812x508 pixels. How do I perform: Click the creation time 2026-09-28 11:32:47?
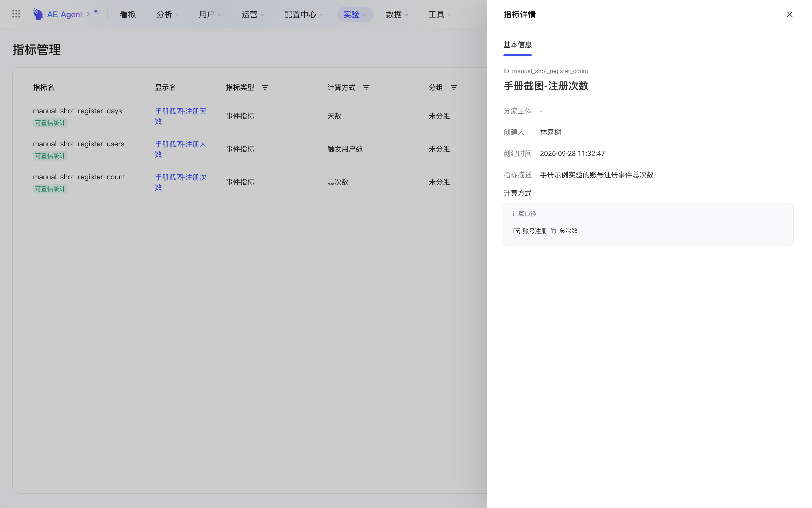pyautogui.click(x=572, y=153)
